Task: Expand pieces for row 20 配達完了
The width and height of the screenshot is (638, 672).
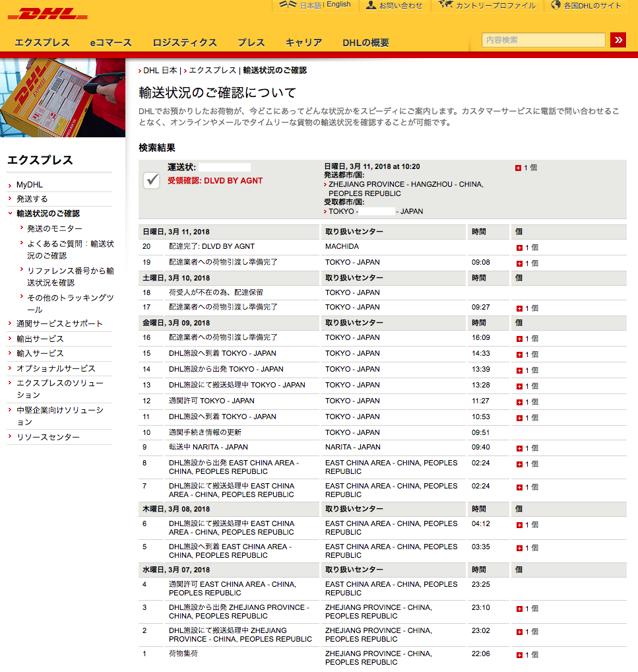Action: pyautogui.click(x=519, y=248)
